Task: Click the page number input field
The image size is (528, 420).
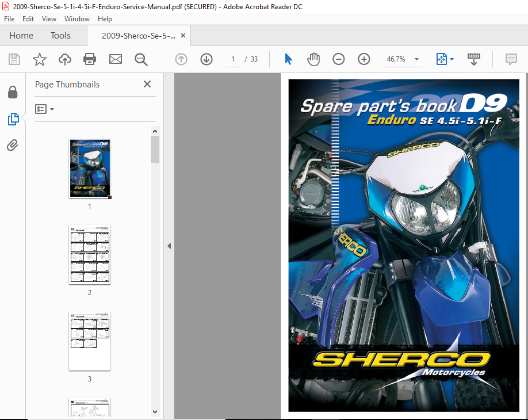Action: [233, 59]
